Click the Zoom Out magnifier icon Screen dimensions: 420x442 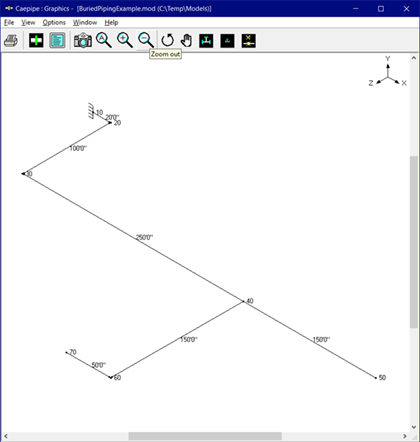146,41
